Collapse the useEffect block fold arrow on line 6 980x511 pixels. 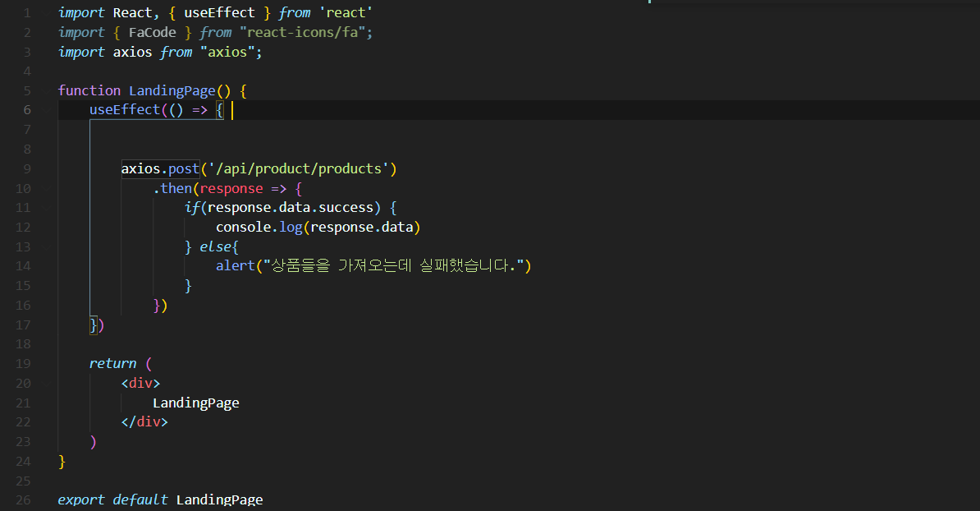tap(45, 111)
